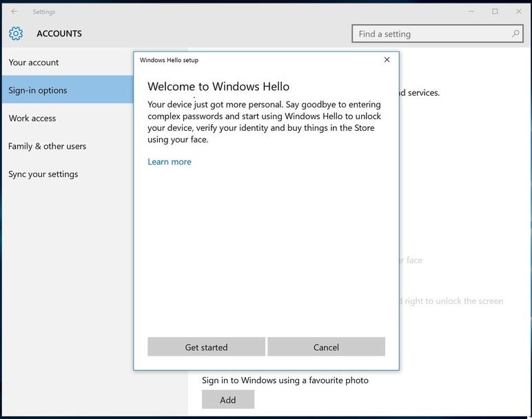
Task: Click the ACCOUNTS title text
Action: tap(59, 34)
